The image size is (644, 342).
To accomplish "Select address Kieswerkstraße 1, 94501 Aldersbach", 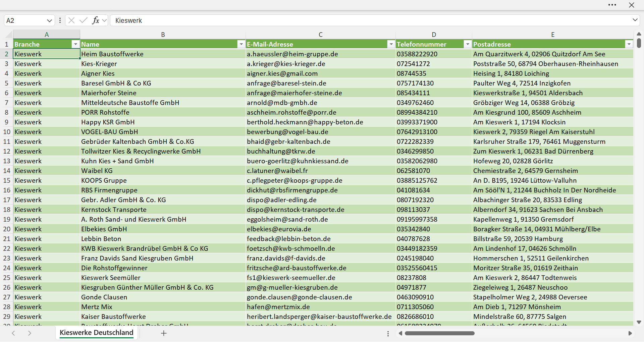I will (553, 93).
